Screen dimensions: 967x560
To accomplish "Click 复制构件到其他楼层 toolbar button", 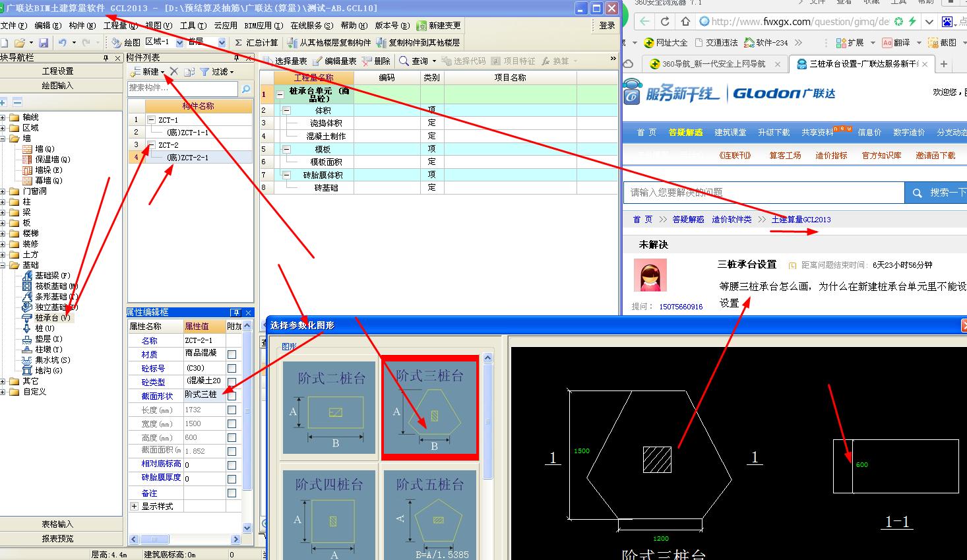I will coord(418,42).
